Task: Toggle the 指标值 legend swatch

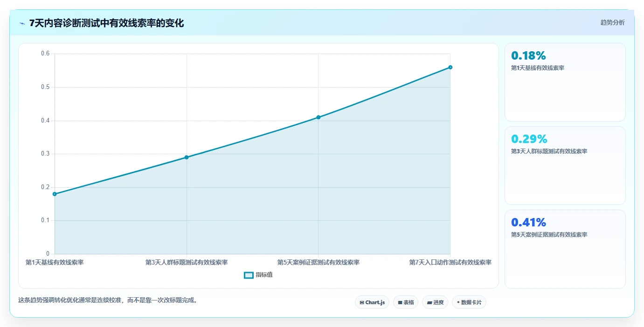Action: 249,275
